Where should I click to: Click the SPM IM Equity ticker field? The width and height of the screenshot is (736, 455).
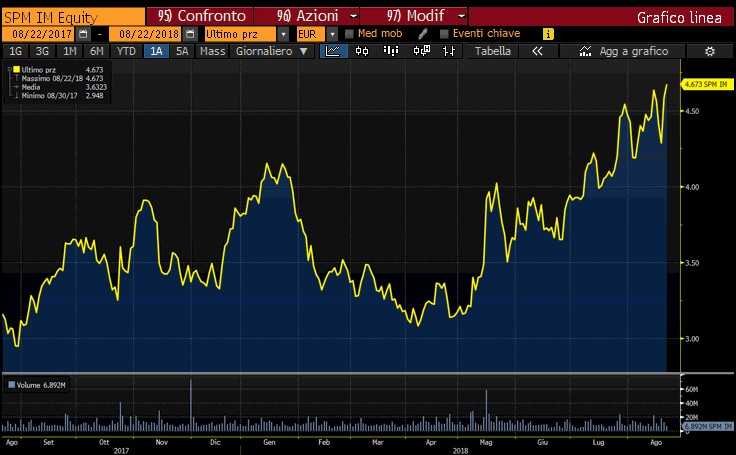pos(73,17)
